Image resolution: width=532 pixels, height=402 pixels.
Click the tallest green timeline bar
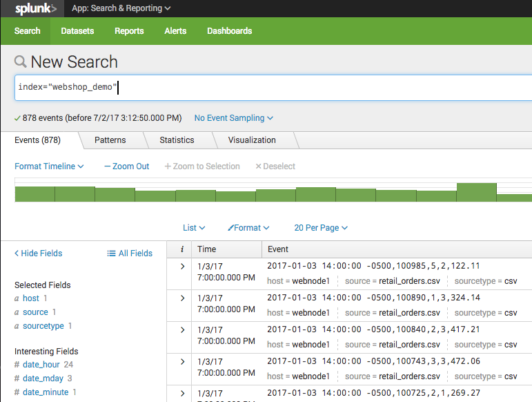pos(476,192)
